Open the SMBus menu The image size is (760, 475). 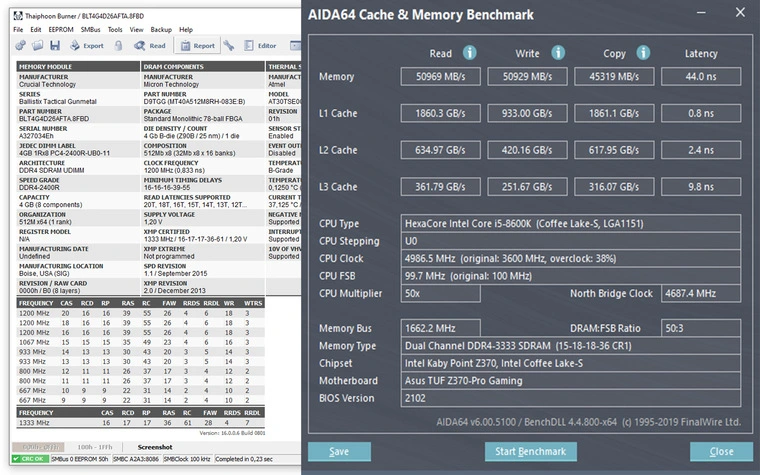[91, 30]
